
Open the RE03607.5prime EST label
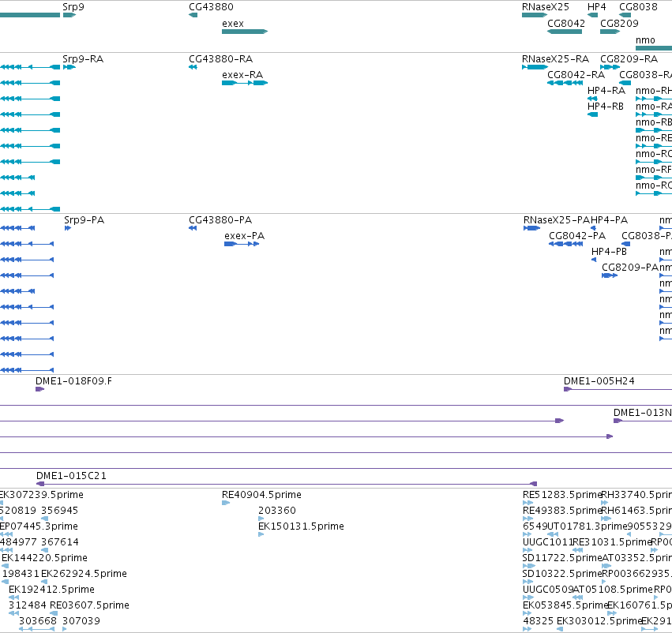click(89, 605)
